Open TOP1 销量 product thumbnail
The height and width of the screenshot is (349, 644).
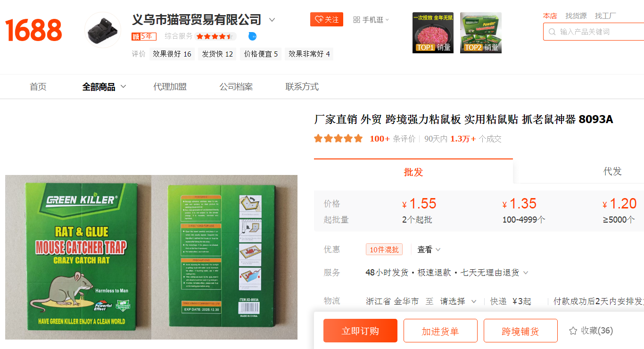click(x=433, y=33)
